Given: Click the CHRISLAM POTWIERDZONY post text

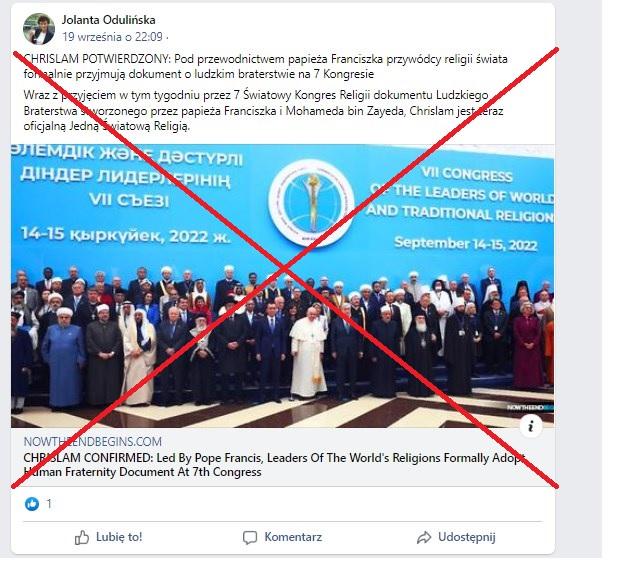Looking at the screenshot, I should point(265,66).
